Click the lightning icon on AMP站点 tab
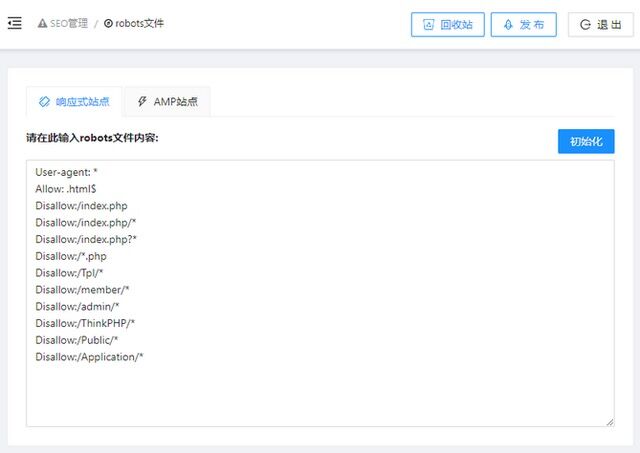 pos(142,101)
